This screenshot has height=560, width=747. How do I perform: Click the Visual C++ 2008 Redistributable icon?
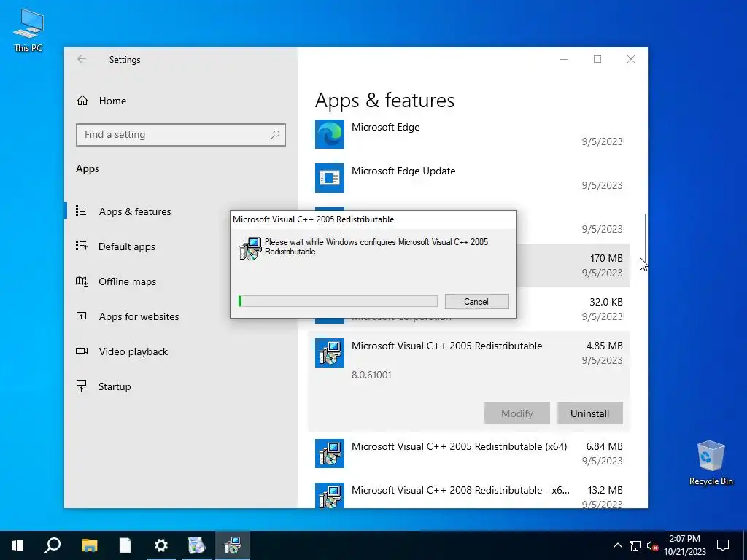pos(330,495)
